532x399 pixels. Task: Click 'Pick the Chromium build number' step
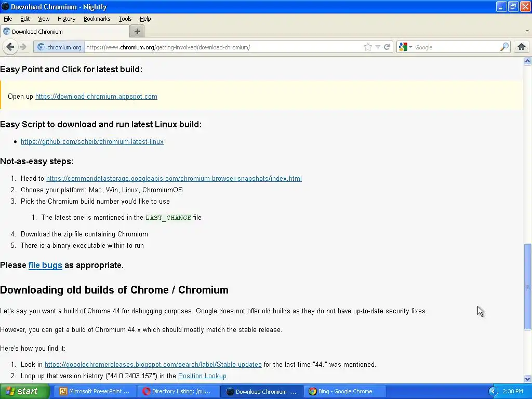tap(95, 201)
